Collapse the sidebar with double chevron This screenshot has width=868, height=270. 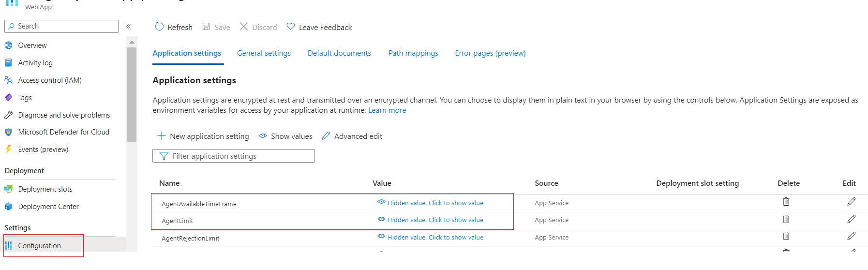pyautogui.click(x=129, y=26)
